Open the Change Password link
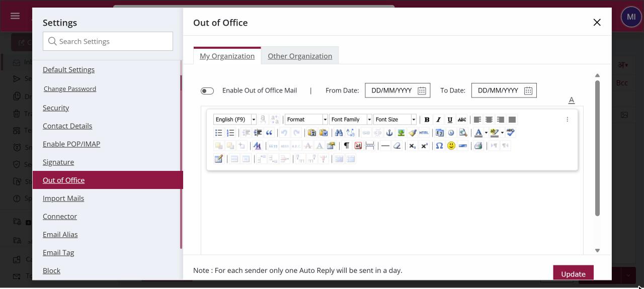644x289 pixels. tap(70, 88)
